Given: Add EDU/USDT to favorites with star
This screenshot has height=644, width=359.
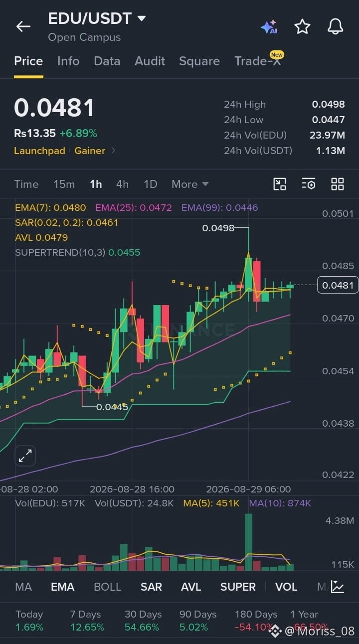Looking at the screenshot, I should pos(302,26).
